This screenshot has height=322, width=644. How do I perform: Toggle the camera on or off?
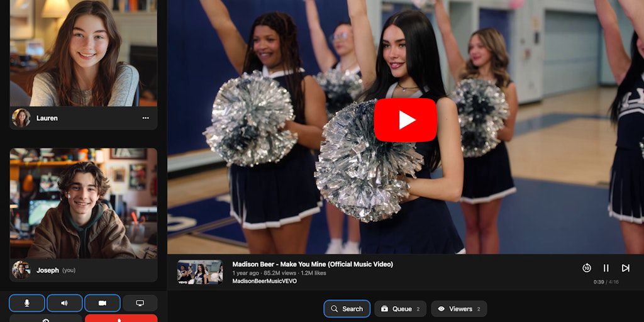(x=102, y=303)
